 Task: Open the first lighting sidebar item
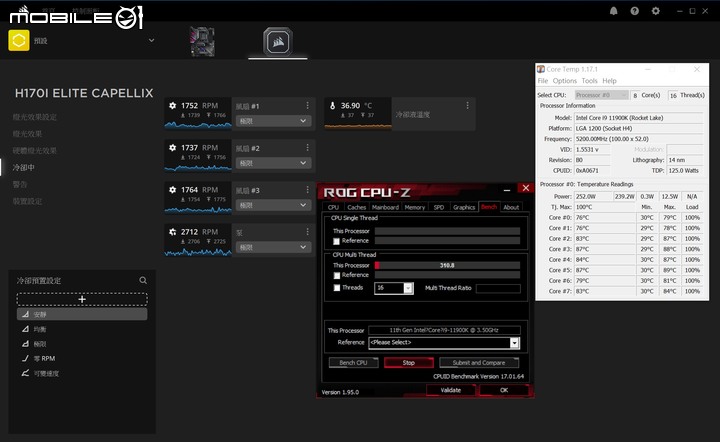34,117
